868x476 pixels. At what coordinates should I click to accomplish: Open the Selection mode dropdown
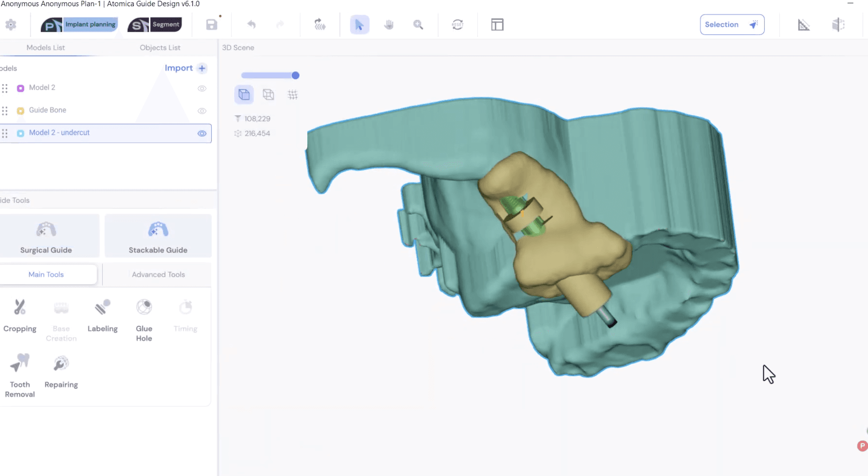(732, 25)
